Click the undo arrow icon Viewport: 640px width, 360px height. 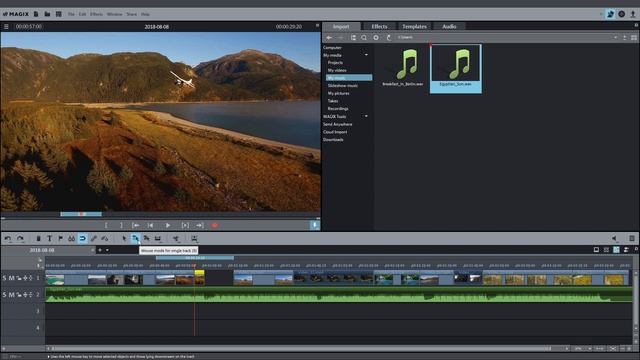coord(8,238)
